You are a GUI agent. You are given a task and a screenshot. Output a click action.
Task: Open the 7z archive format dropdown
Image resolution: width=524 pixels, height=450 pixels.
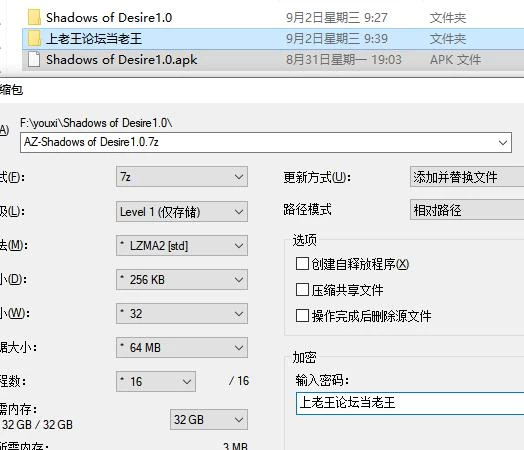[182, 177]
